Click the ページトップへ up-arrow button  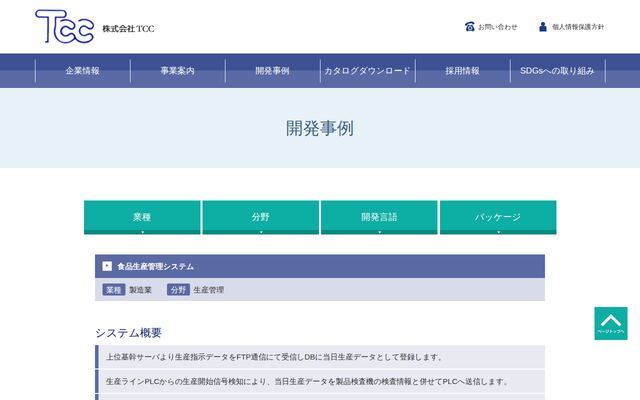(x=611, y=323)
